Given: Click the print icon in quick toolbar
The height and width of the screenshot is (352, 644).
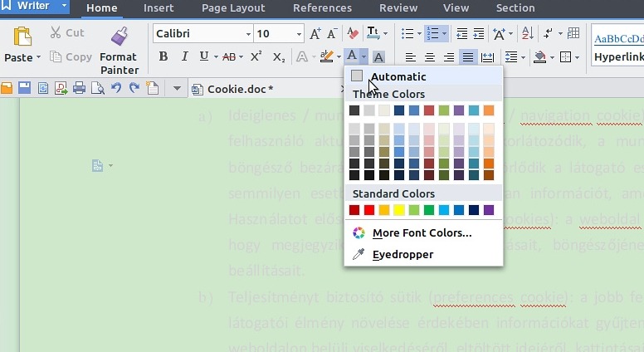Looking at the screenshot, I should pyautogui.click(x=79, y=89).
